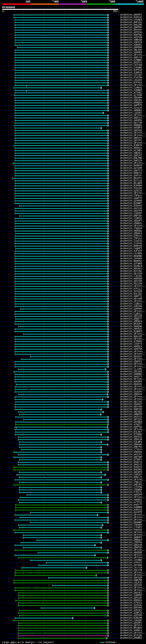Image resolution: width=146 pixels, height=644 pixels.
Task: Select the UniRef100_Q5MGK3 label
Action: tap(131, 540)
